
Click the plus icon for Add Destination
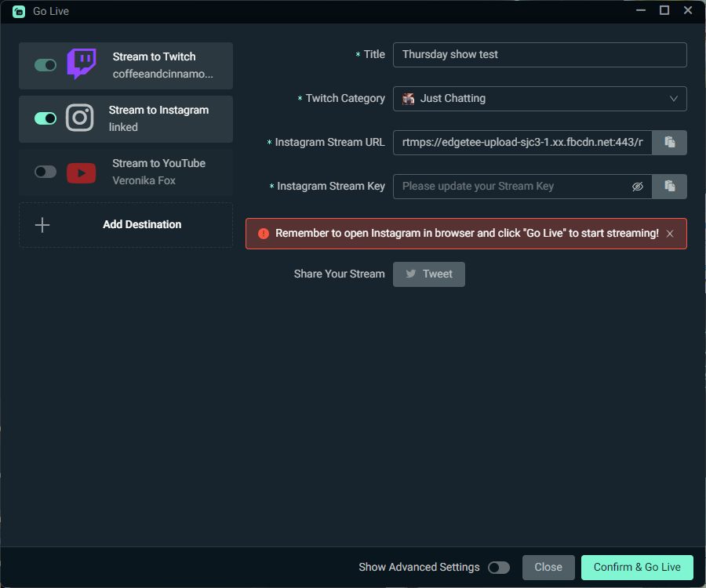point(42,225)
